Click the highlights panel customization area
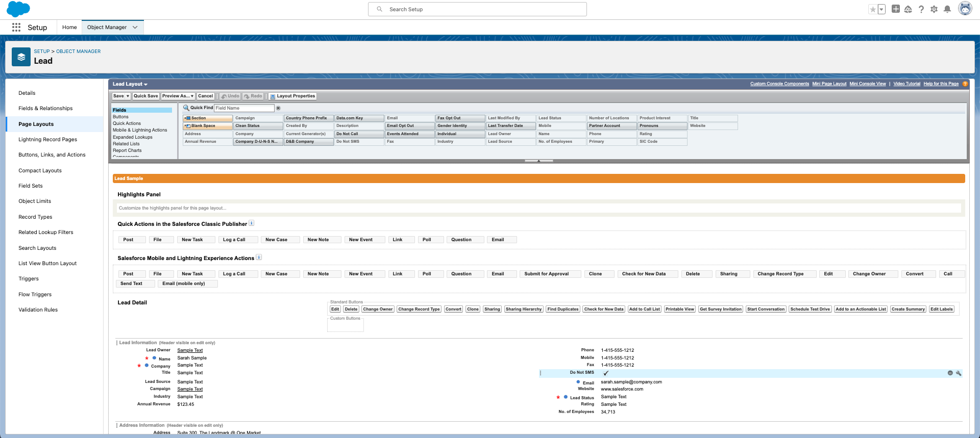 click(x=539, y=208)
